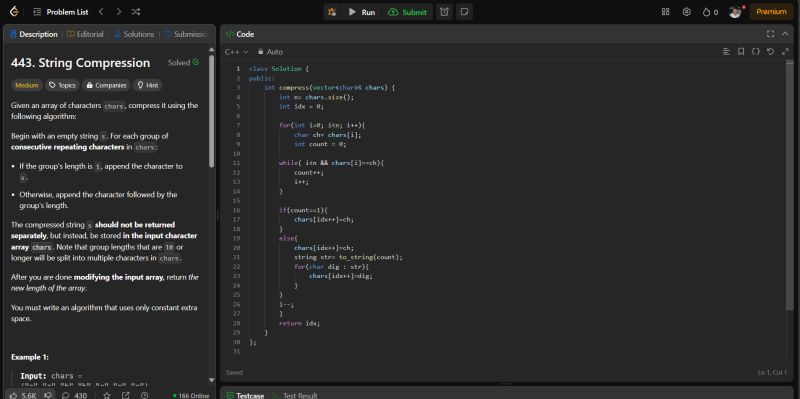Open the debugger icon beside Run

pyautogui.click(x=332, y=12)
